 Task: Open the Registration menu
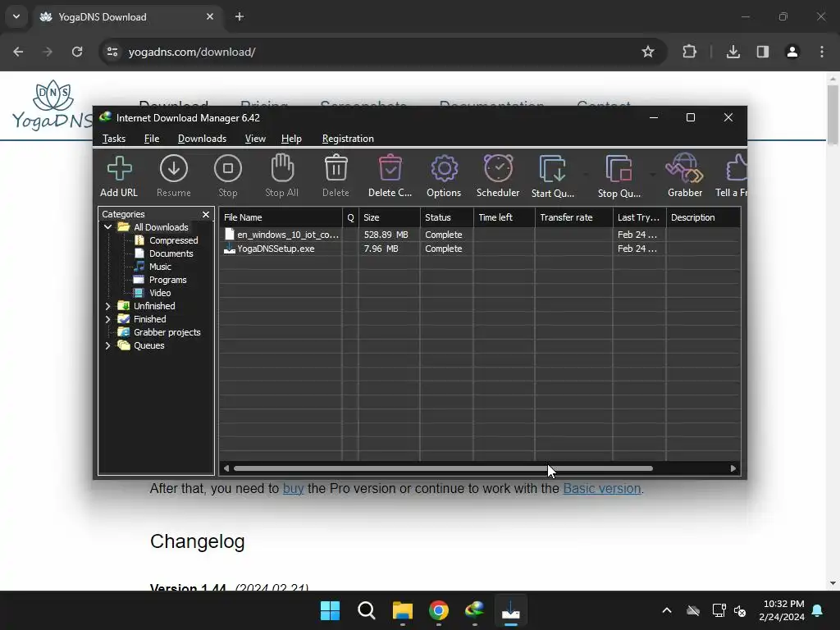[348, 138]
